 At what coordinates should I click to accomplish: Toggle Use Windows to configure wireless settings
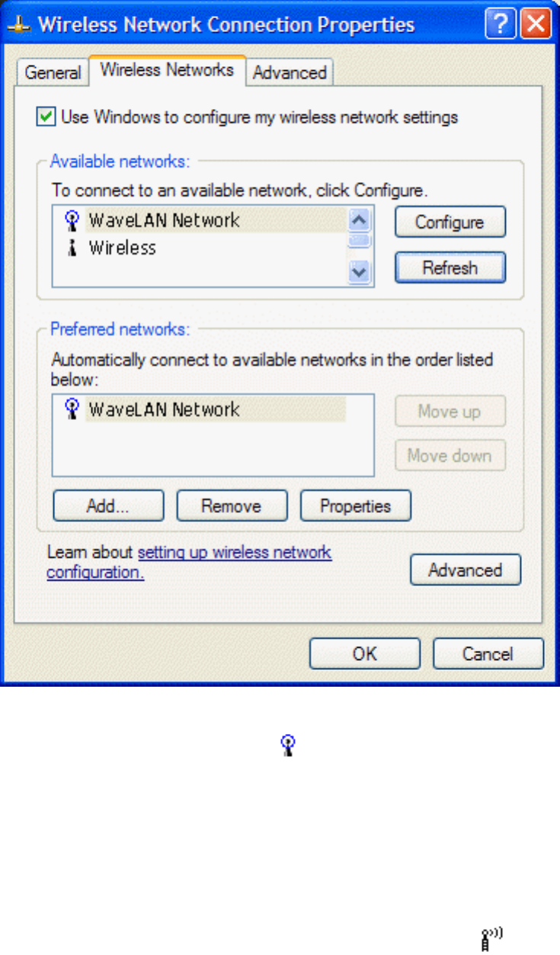click(46, 117)
